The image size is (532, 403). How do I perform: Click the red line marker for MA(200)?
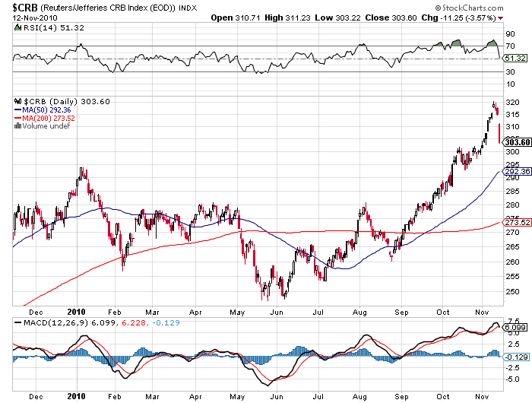pyautogui.click(x=18, y=118)
